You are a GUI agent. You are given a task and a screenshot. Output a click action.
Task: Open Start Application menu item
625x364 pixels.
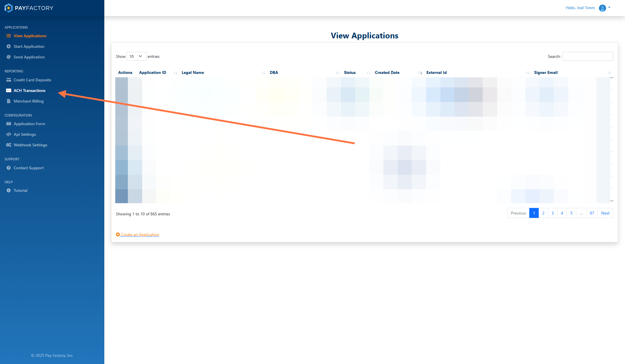(x=29, y=46)
